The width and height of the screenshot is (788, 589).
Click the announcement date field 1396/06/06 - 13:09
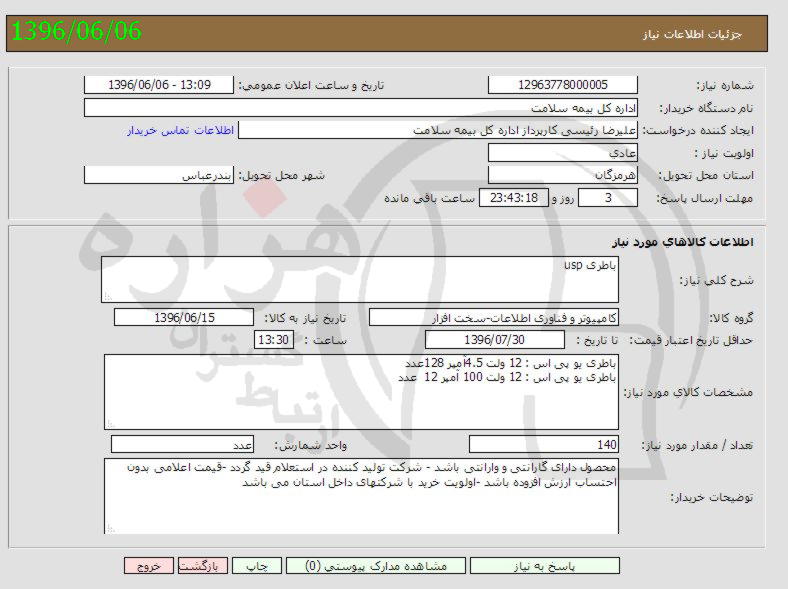click(x=159, y=84)
